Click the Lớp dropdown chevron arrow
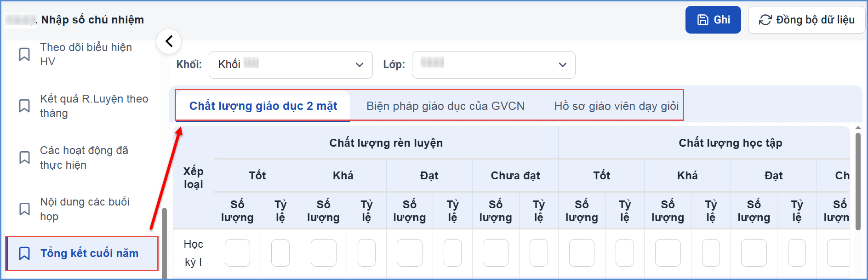868x280 pixels. pyautogui.click(x=563, y=65)
